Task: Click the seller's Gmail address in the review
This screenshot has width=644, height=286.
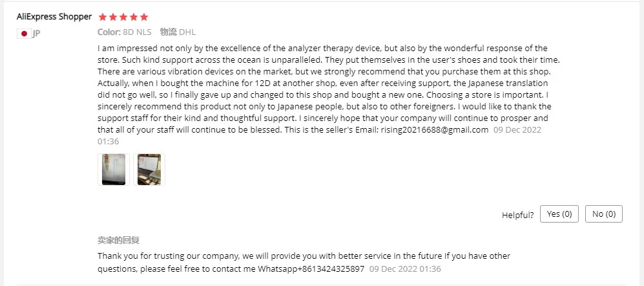Action: [433, 130]
